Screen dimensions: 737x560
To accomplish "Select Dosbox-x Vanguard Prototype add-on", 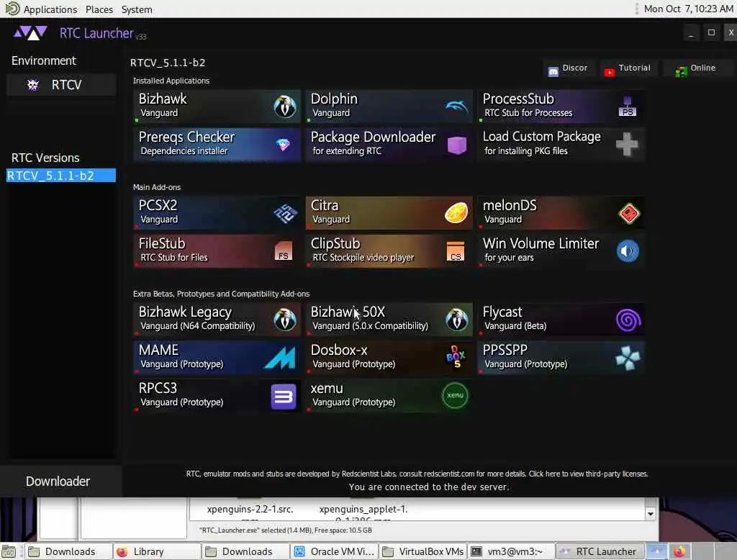I will coord(389,358).
